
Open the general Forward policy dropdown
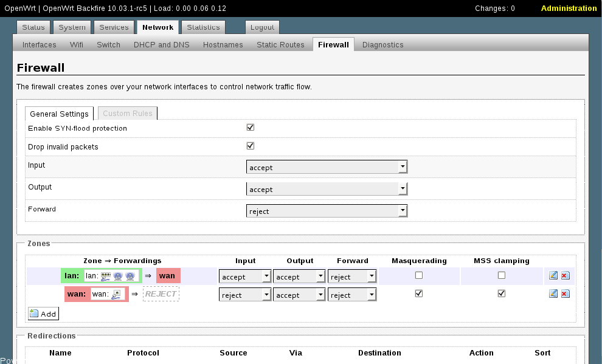point(327,211)
